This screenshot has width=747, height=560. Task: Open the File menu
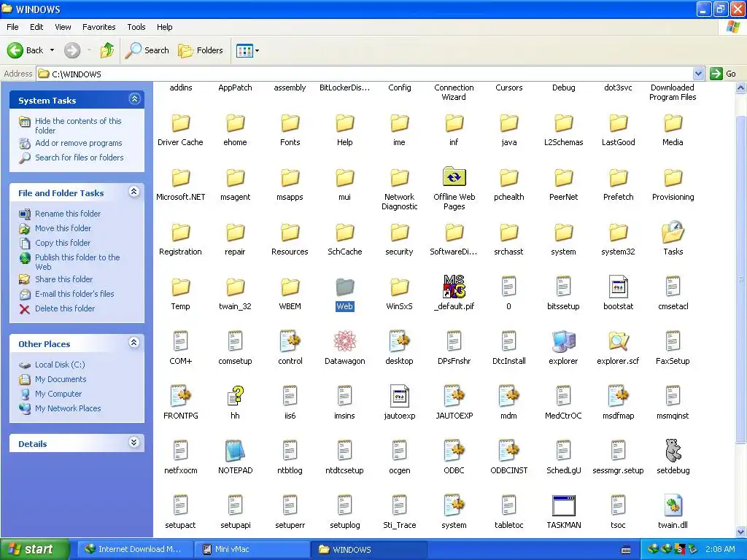(x=13, y=27)
